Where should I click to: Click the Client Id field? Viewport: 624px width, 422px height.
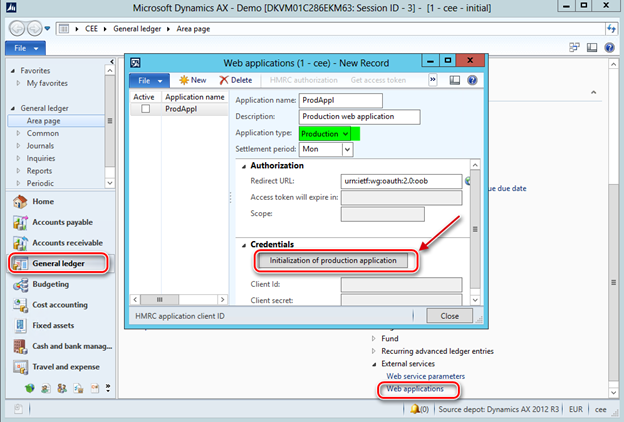click(401, 284)
